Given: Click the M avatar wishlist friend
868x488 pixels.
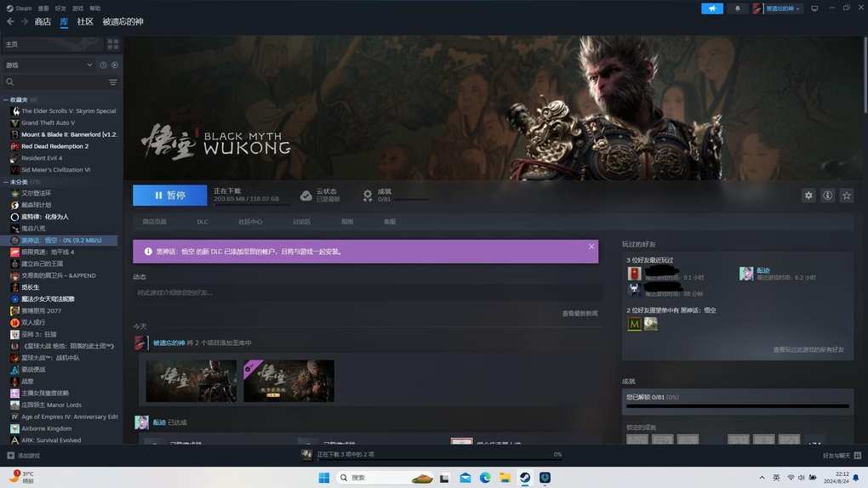Looking at the screenshot, I should click(x=634, y=324).
